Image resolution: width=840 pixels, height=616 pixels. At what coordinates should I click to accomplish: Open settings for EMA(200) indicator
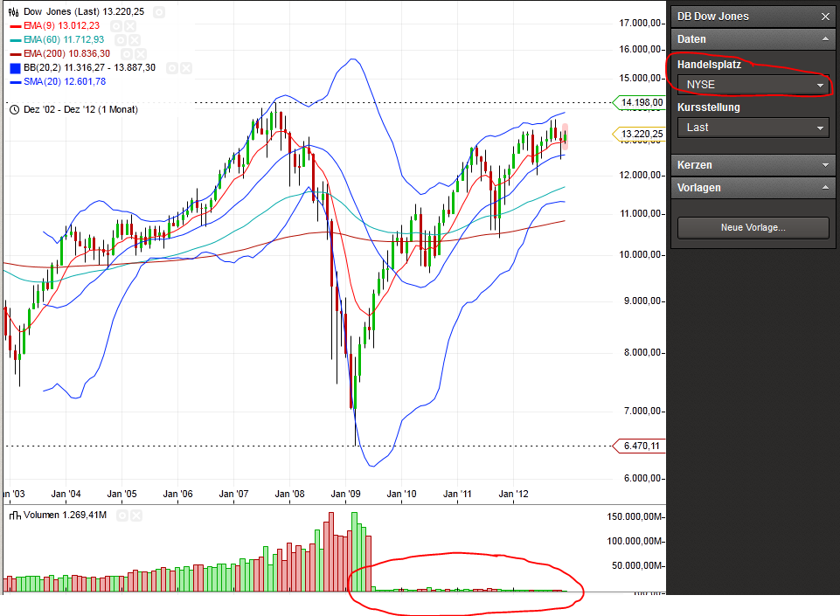(128, 54)
